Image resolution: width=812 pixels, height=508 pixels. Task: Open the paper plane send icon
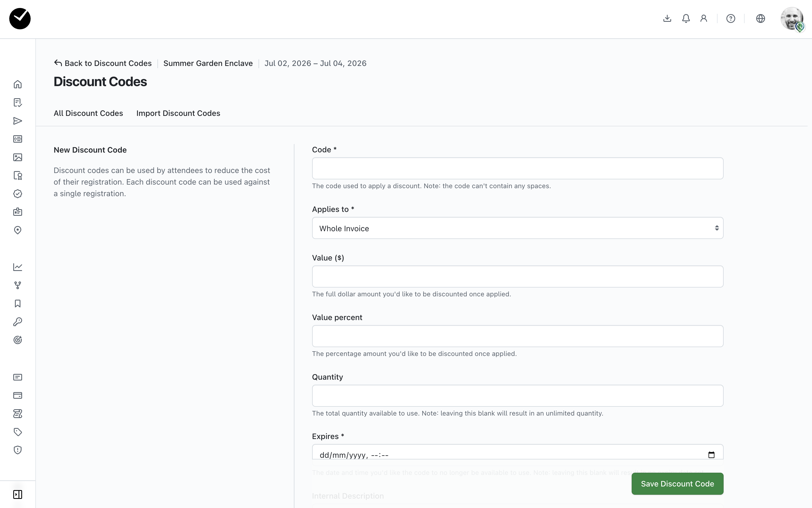click(x=17, y=121)
